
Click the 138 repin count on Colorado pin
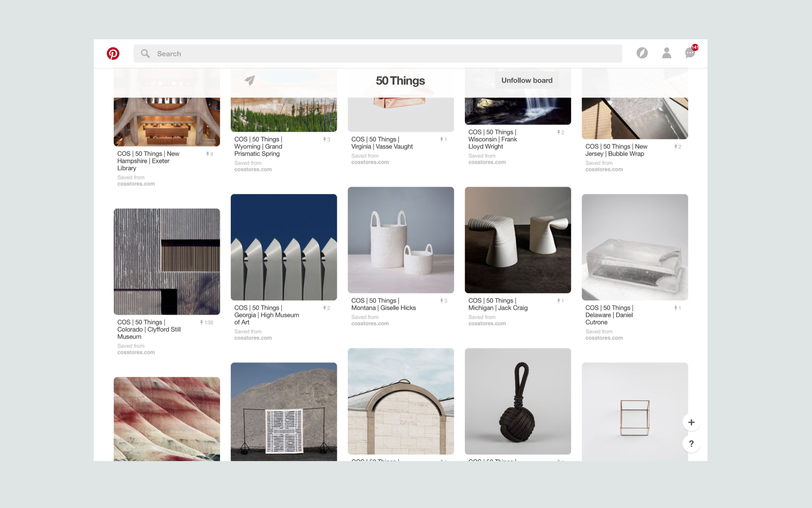(206, 322)
